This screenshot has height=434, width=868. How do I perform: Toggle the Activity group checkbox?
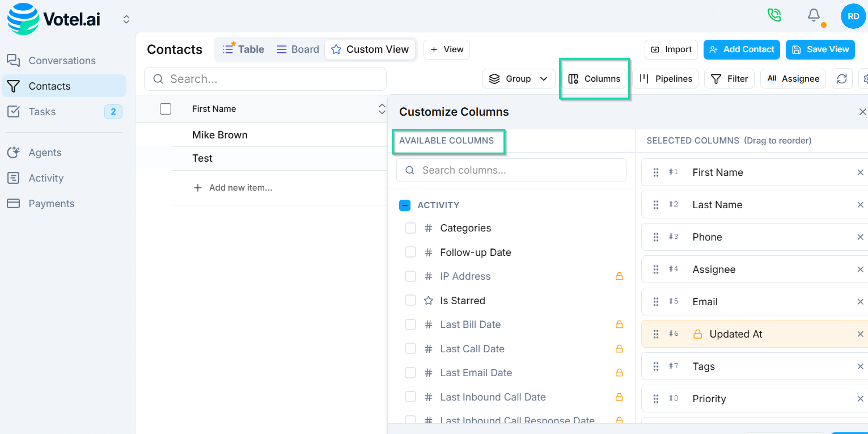(x=405, y=205)
